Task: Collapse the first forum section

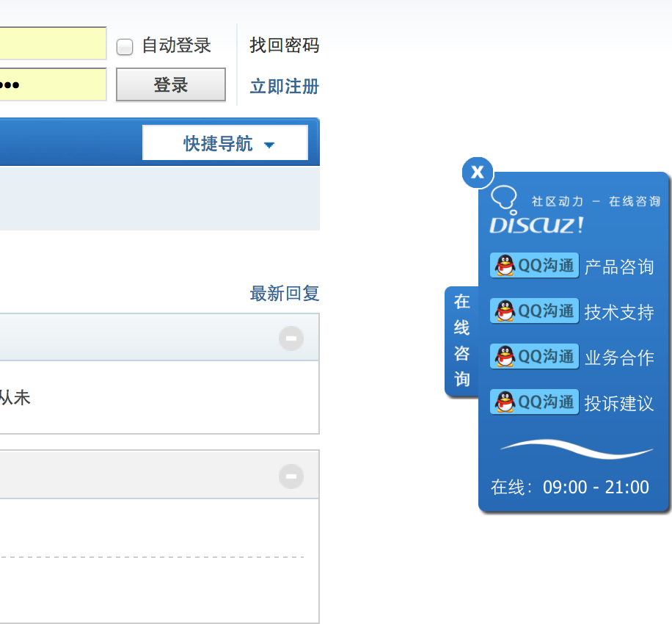Action: click(x=292, y=338)
